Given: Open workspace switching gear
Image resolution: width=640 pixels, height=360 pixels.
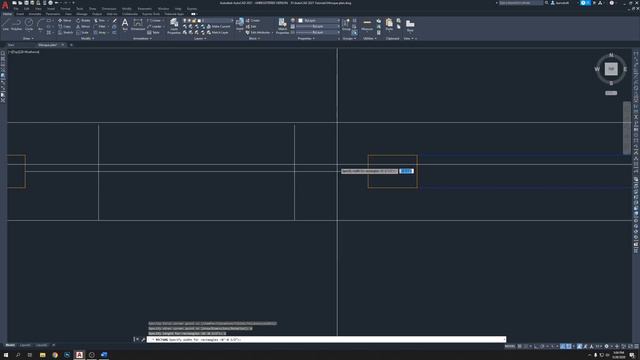Looking at the screenshot, I should pos(606,347).
